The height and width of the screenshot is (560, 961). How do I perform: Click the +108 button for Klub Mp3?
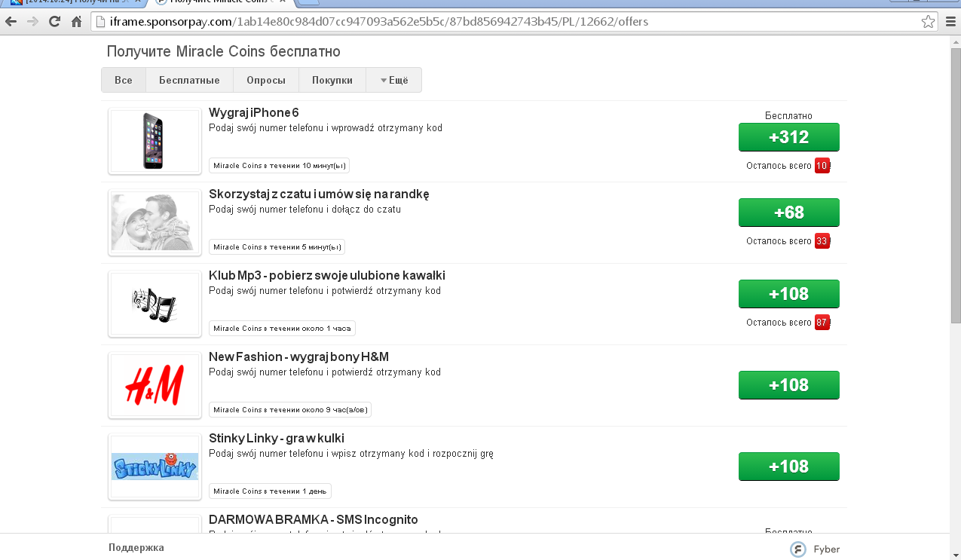(788, 294)
